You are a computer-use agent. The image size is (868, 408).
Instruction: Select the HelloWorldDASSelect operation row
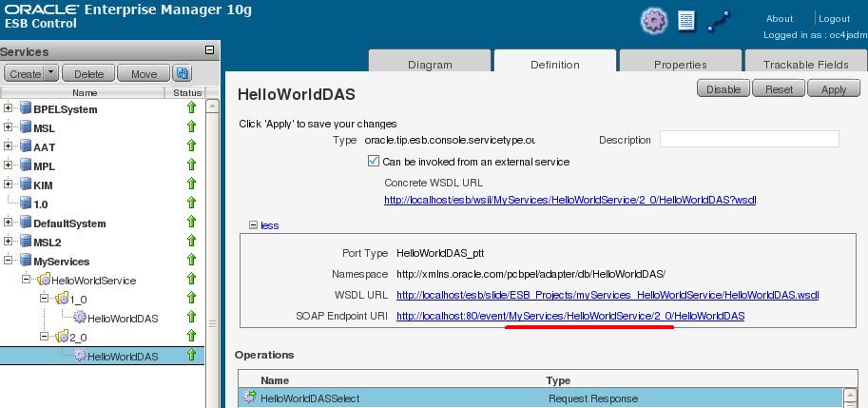tap(540, 398)
